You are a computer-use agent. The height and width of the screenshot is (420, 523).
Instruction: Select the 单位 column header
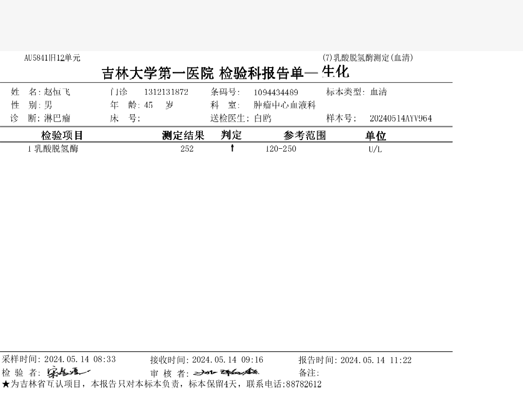pyautogui.click(x=376, y=136)
